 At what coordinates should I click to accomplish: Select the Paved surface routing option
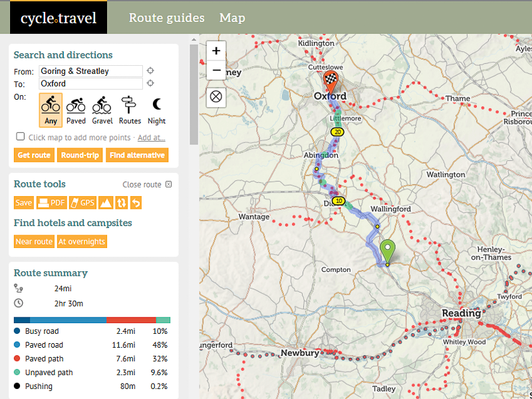(x=76, y=110)
